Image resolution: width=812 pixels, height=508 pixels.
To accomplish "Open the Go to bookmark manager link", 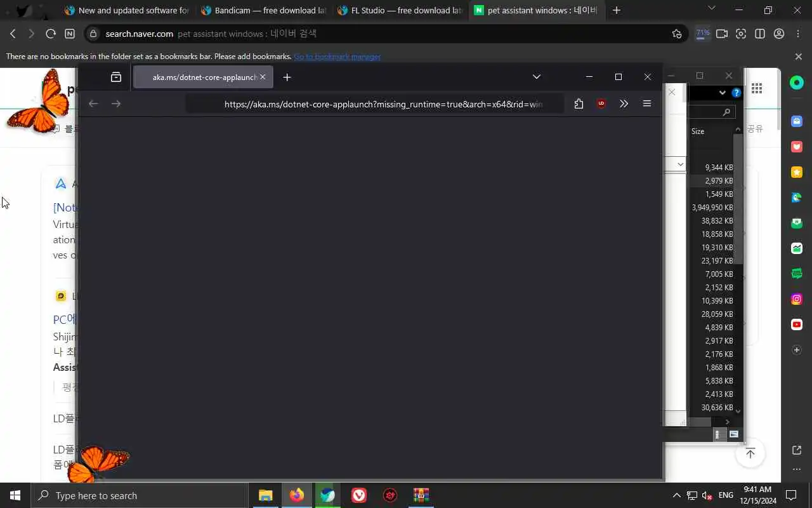I will (x=337, y=57).
